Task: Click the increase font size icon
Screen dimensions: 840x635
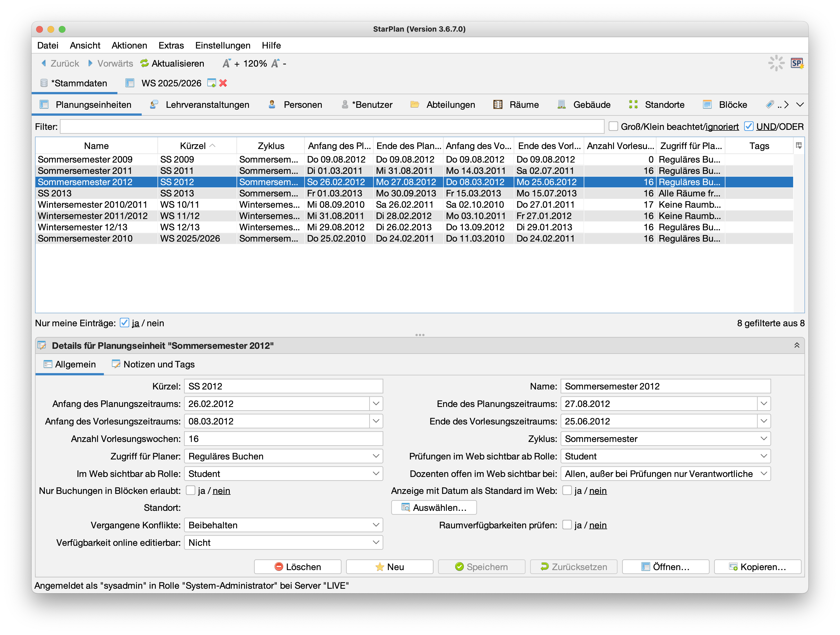Action: [227, 63]
